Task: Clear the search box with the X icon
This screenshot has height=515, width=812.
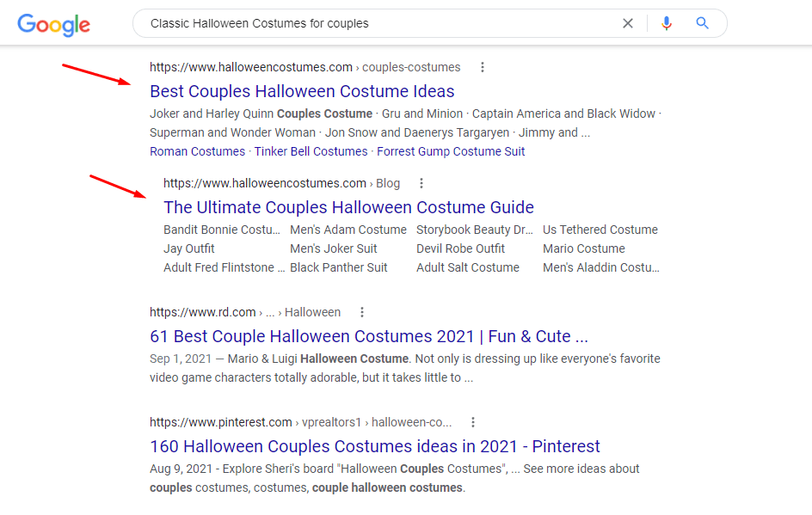Action: point(628,23)
